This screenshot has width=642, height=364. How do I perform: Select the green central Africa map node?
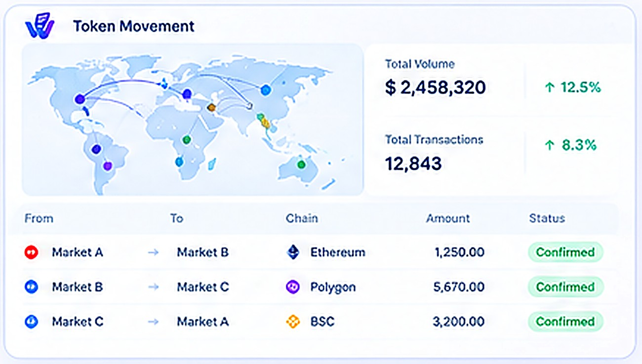(x=186, y=140)
